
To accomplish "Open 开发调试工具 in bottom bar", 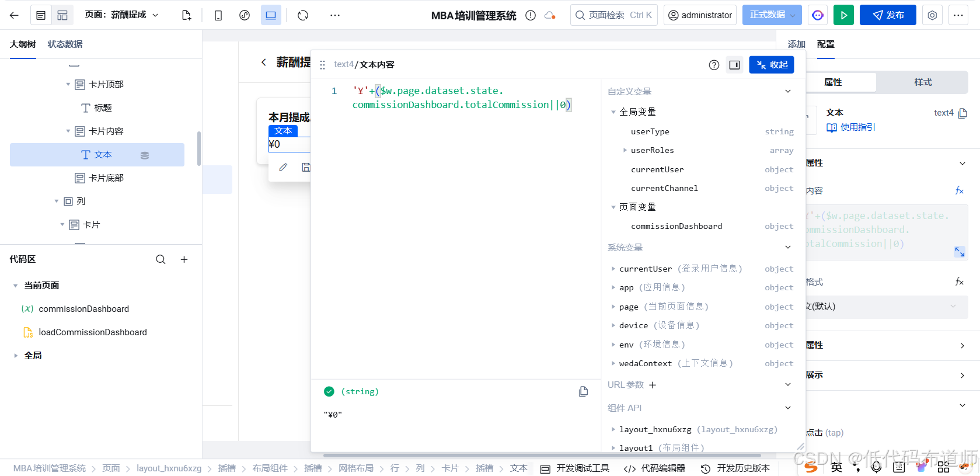I will pyautogui.click(x=575, y=468).
